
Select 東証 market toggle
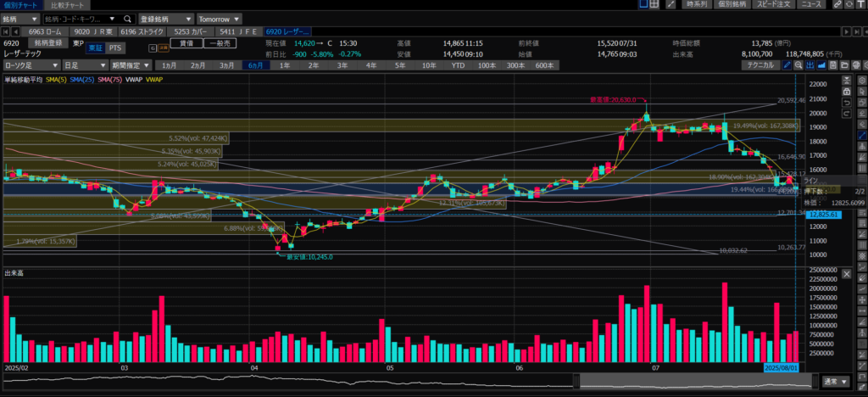tap(95, 48)
